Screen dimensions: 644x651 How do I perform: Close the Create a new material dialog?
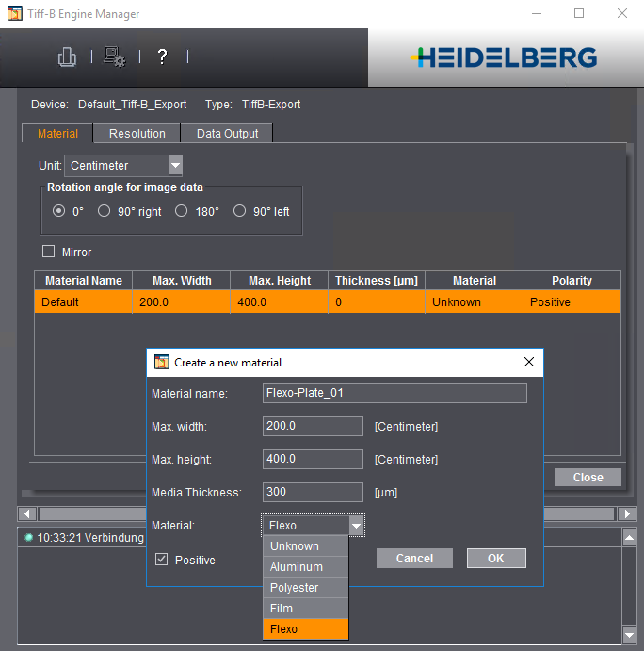click(x=528, y=362)
